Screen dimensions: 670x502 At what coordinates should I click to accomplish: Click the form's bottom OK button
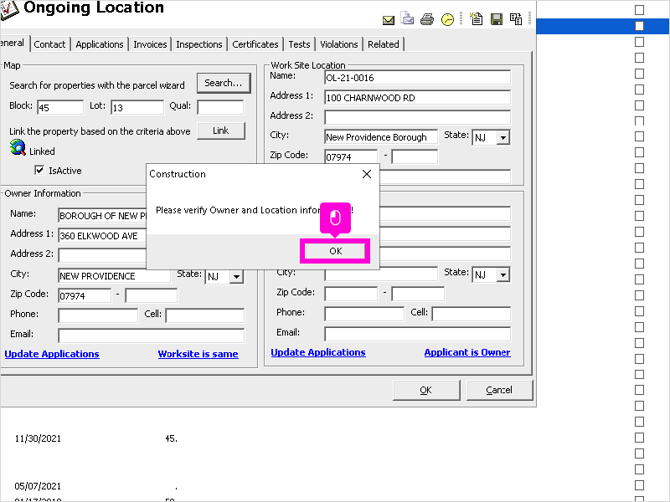tap(426, 390)
